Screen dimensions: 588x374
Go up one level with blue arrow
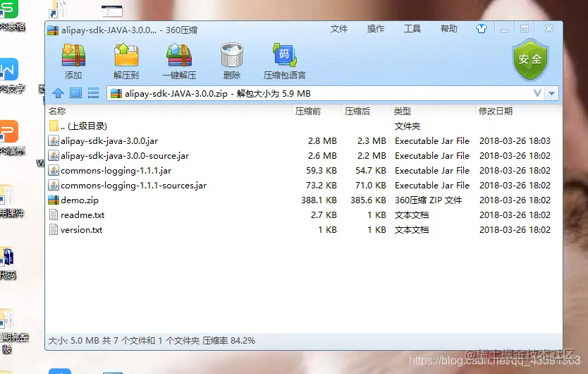coord(58,92)
